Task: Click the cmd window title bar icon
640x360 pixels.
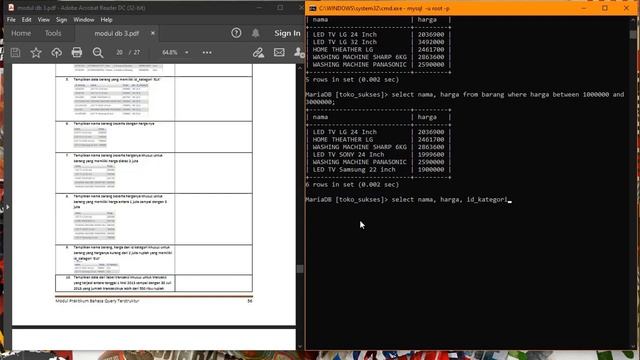Action: pyautogui.click(x=313, y=8)
